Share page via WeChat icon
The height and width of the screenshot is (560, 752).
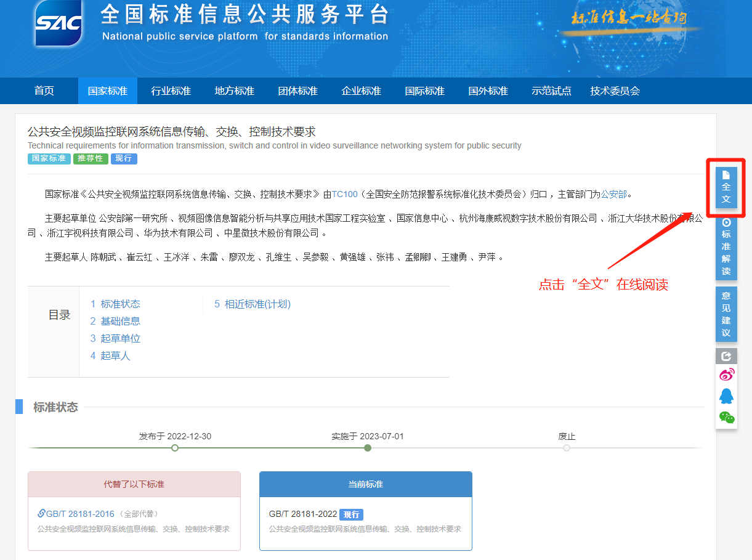tap(727, 418)
